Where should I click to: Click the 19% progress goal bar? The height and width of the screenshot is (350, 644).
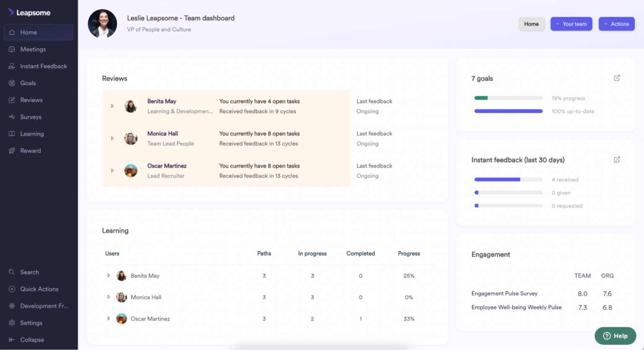(508, 98)
